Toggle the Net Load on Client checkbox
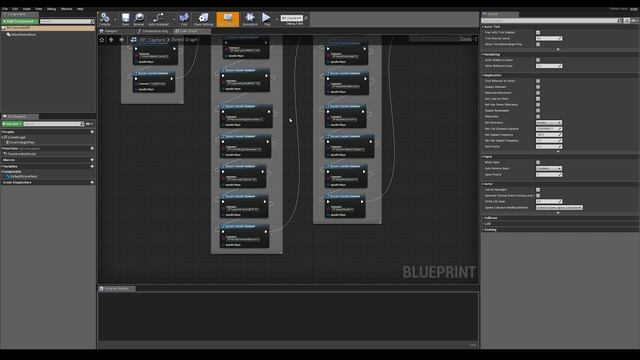The height and width of the screenshot is (360, 640). pyautogui.click(x=538, y=99)
